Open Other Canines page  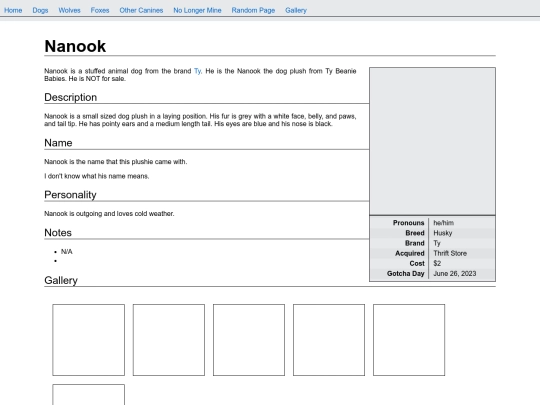141,10
